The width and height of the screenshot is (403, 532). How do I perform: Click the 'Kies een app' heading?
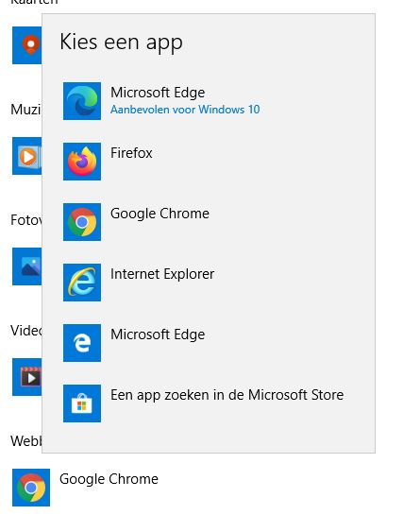click(121, 43)
